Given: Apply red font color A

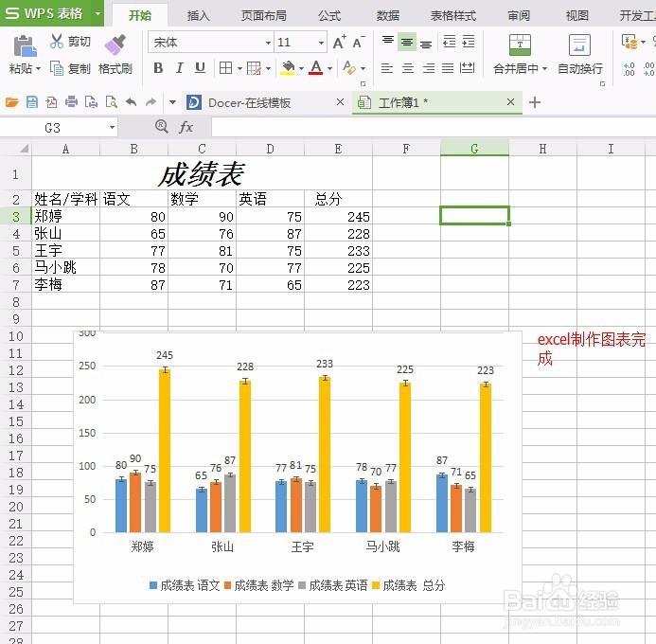Looking at the screenshot, I should [316, 67].
